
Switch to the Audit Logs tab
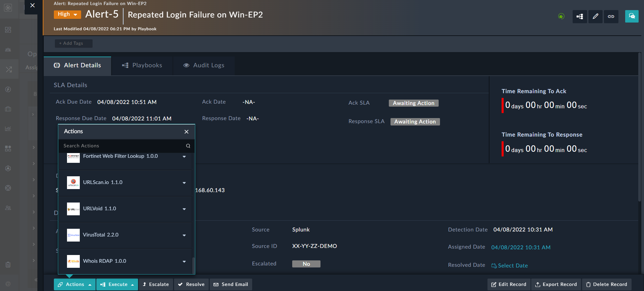204,65
